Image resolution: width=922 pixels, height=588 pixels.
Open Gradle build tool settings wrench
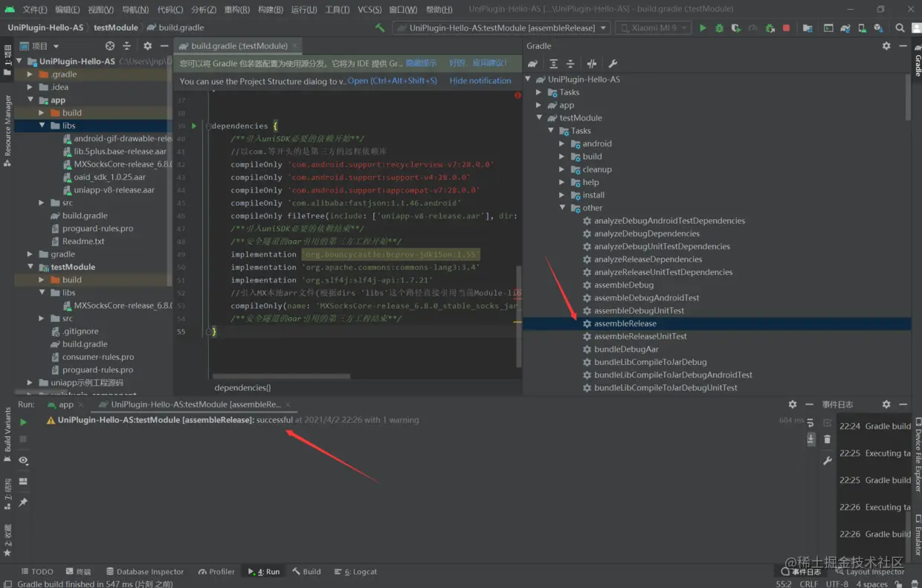click(613, 64)
